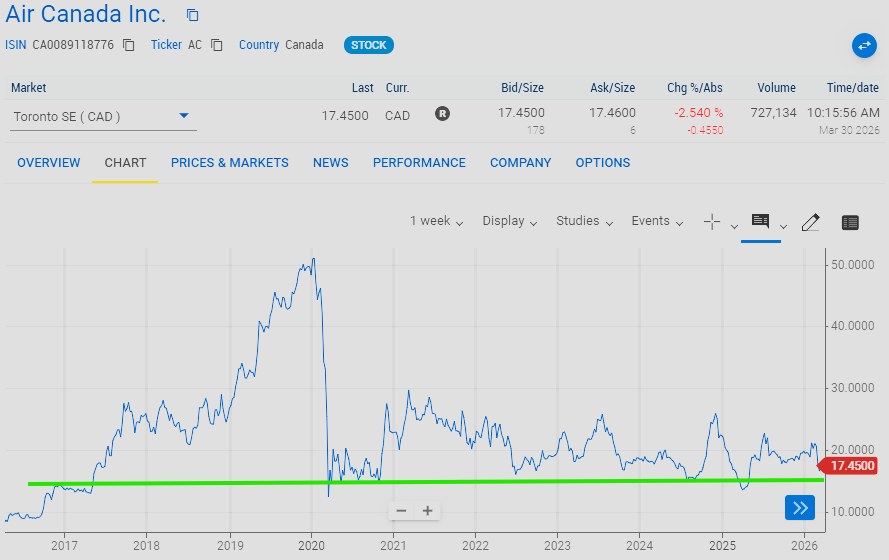Screen dimensions: 889x560
Task: Select the crosshair cursor tool
Action: coord(712,222)
